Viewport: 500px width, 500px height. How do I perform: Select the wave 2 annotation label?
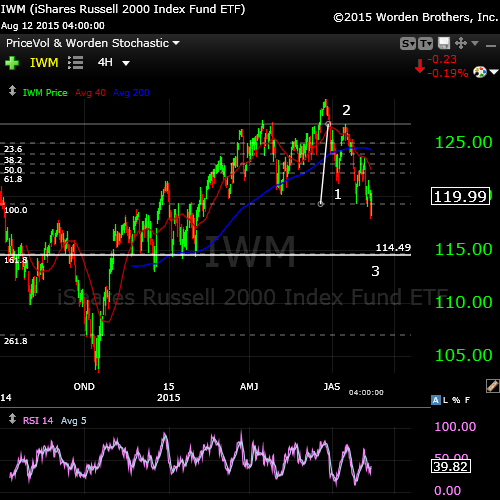pyautogui.click(x=347, y=110)
